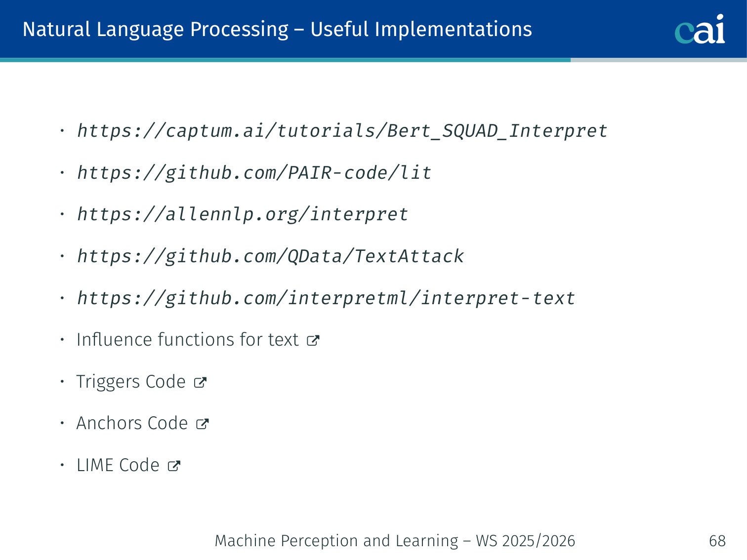Click the 'LIME Code' text link

point(118,465)
